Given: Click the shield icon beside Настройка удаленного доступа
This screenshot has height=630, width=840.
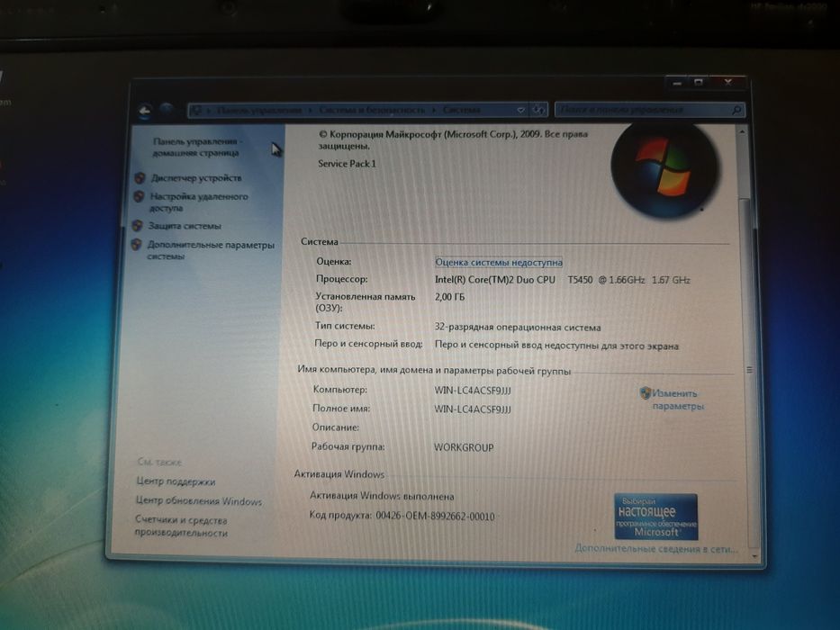Looking at the screenshot, I should tap(139, 196).
